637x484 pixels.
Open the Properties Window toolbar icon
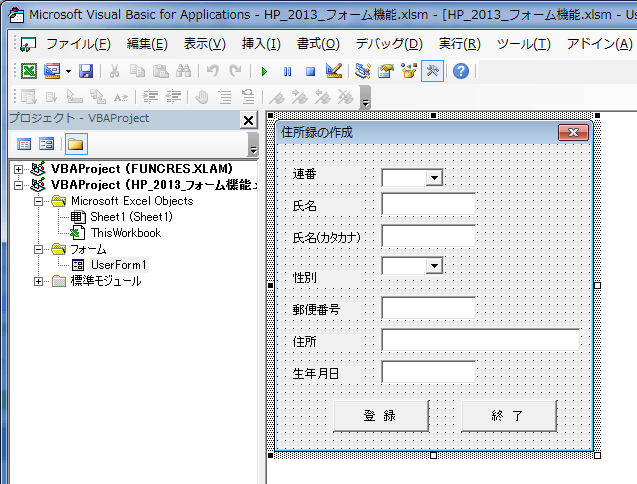(385, 72)
